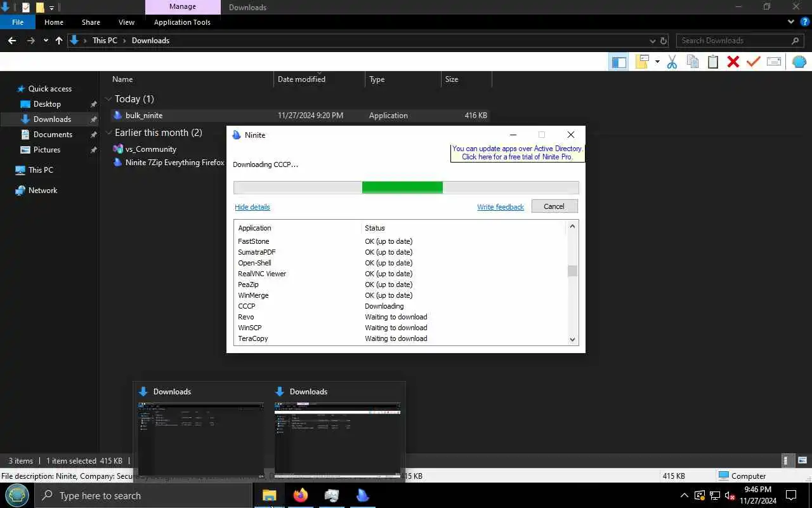Sort by Date modified column
812x508 pixels.
(301, 79)
